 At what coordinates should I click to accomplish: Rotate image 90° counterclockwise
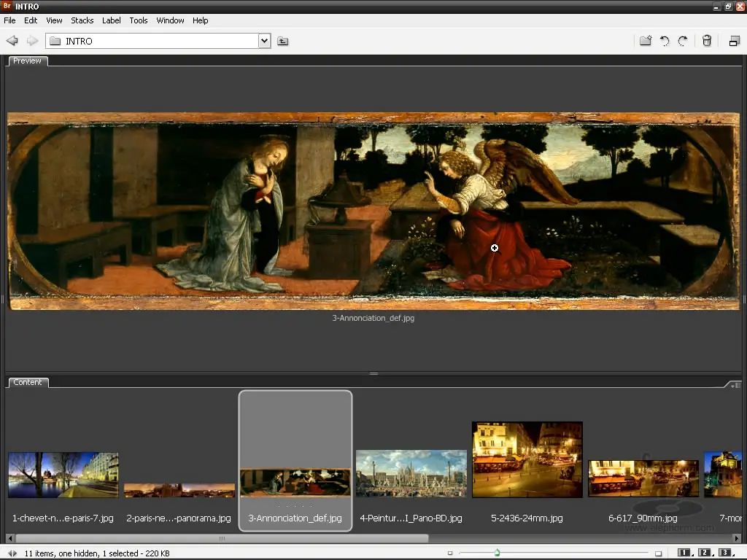(665, 41)
